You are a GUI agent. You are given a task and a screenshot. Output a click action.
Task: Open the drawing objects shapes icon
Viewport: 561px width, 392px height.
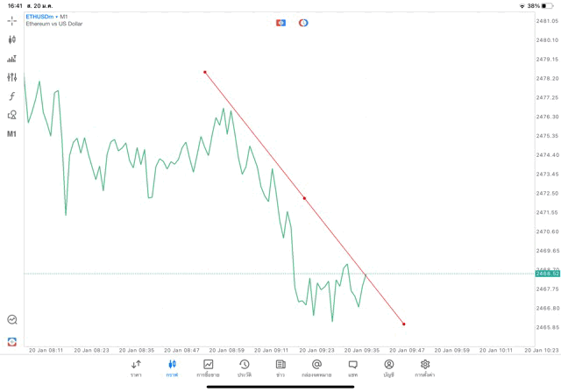click(x=12, y=115)
